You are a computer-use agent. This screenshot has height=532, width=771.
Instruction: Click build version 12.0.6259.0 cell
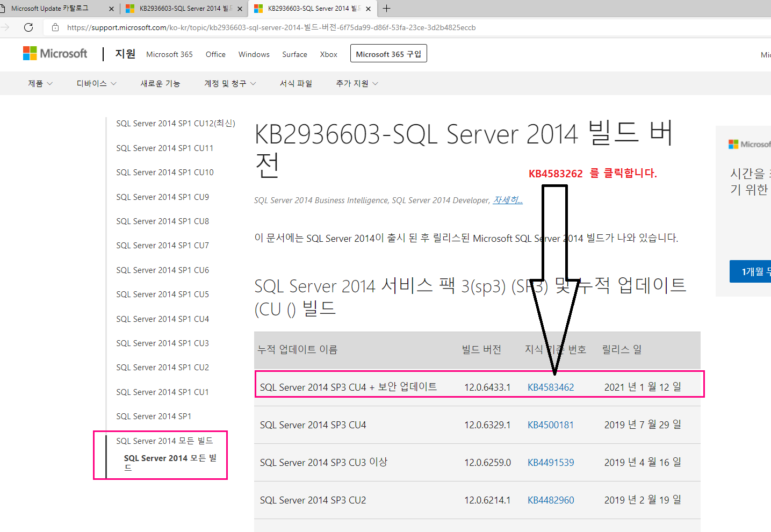point(487,462)
